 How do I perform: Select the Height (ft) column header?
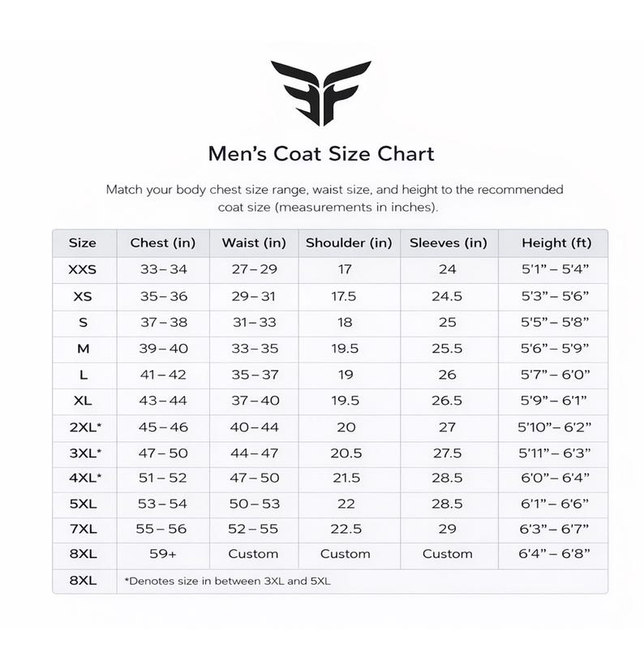pos(556,243)
